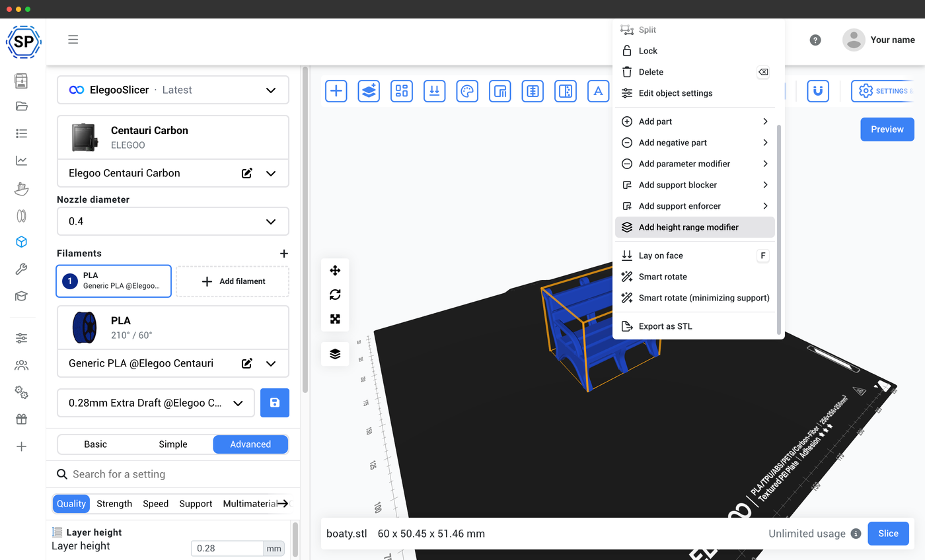The width and height of the screenshot is (925, 560).
Task: Open the list icon in left sidebar
Action: click(21, 133)
